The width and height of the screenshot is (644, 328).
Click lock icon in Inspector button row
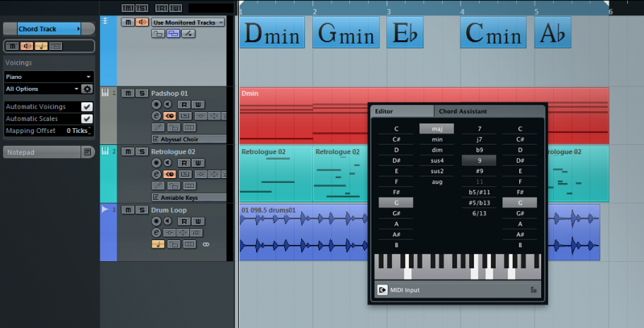tap(56, 46)
